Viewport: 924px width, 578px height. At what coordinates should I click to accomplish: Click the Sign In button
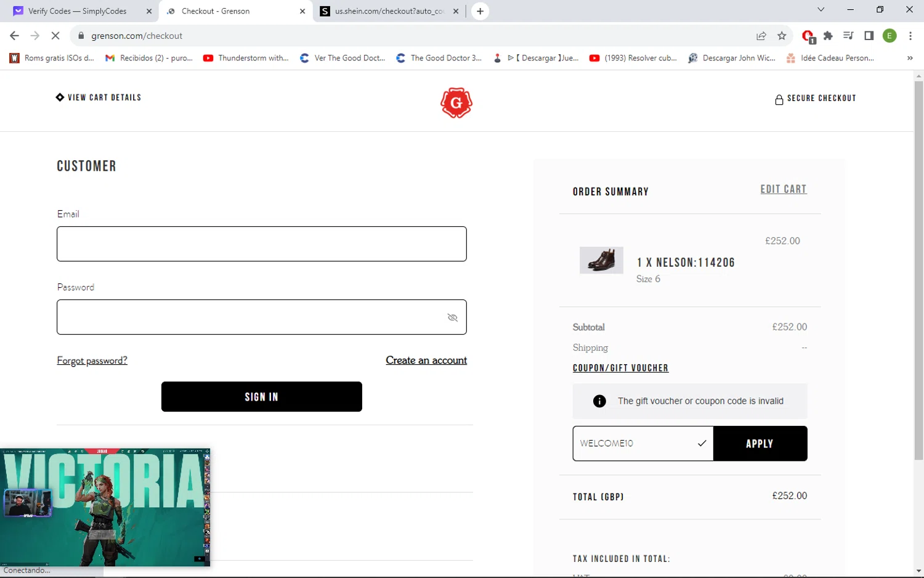tap(262, 397)
